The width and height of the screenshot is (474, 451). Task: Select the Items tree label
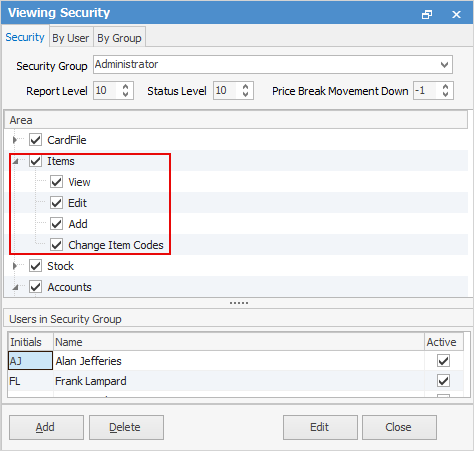coord(61,161)
